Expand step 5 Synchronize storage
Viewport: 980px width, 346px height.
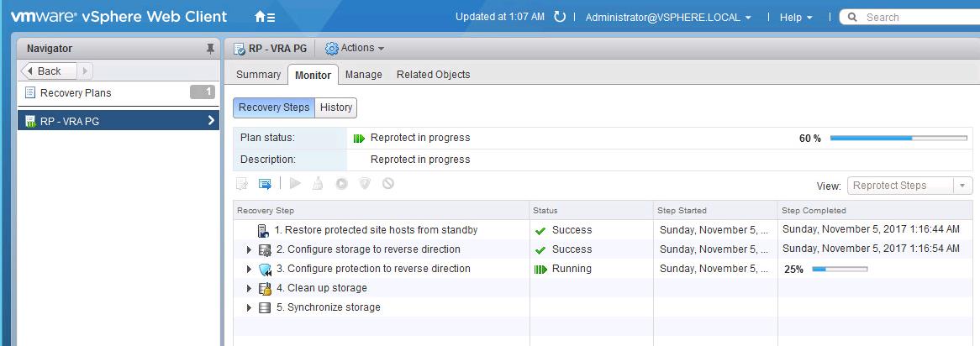coord(250,307)
